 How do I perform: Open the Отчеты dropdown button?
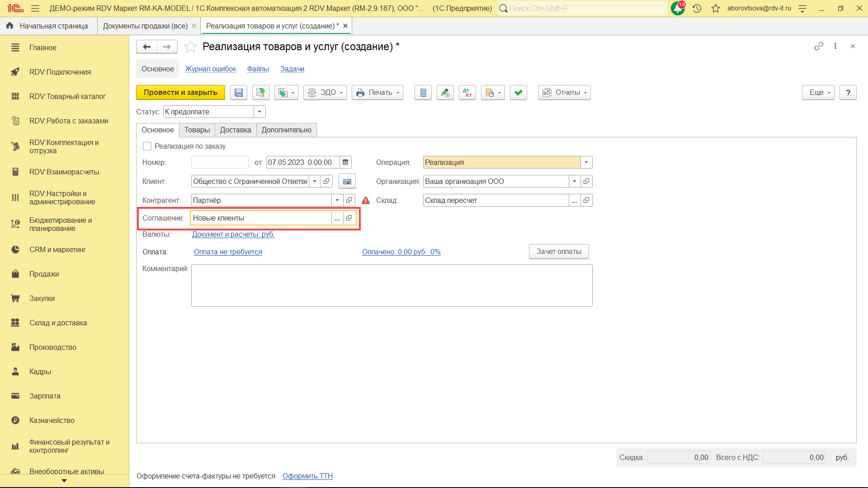(x=564, y=93)
